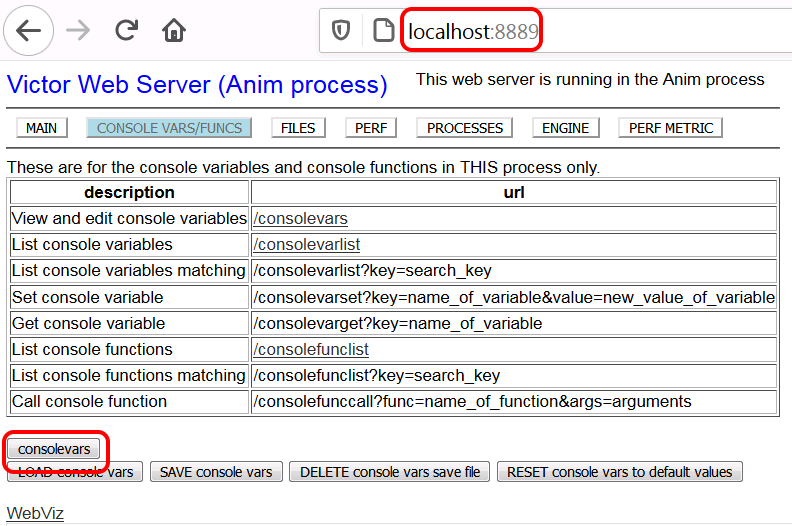Select /consolefunclist?key=search_key text
The image size is (792, 526).
(376, 376)
